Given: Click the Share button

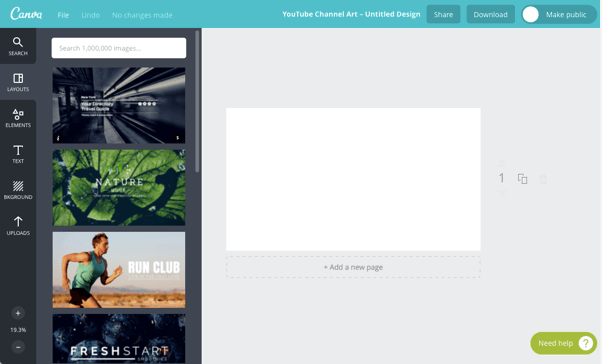Looking at the screenshot, I should [443, 15].
